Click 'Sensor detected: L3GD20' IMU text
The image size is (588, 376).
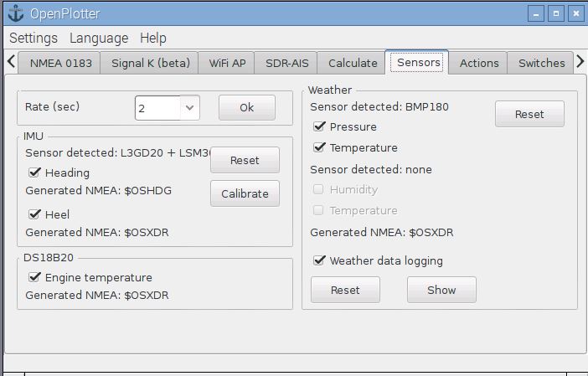pos(118,153)
